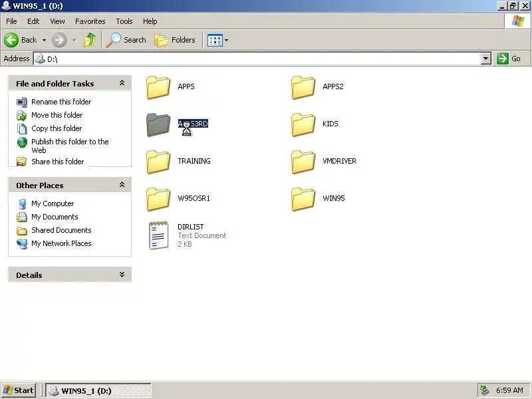Viewport: 532px width, 399px height.
Task: Open the Help menu
Action: point(150,21)
